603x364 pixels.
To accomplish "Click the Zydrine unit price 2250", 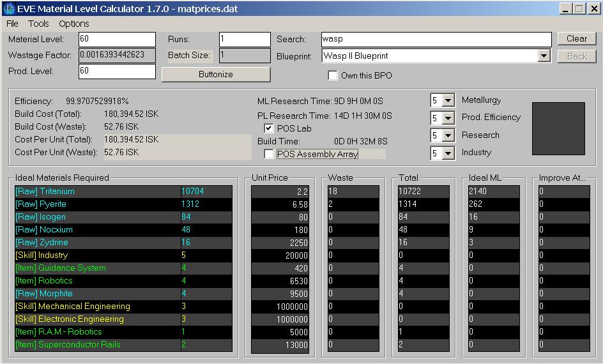I will coord(299,243).
